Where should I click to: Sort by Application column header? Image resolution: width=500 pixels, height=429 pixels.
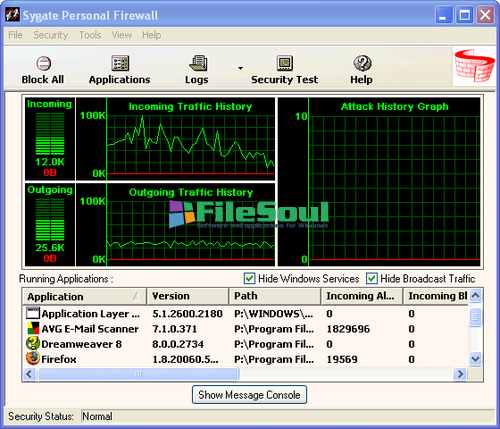tap(85, 296)
